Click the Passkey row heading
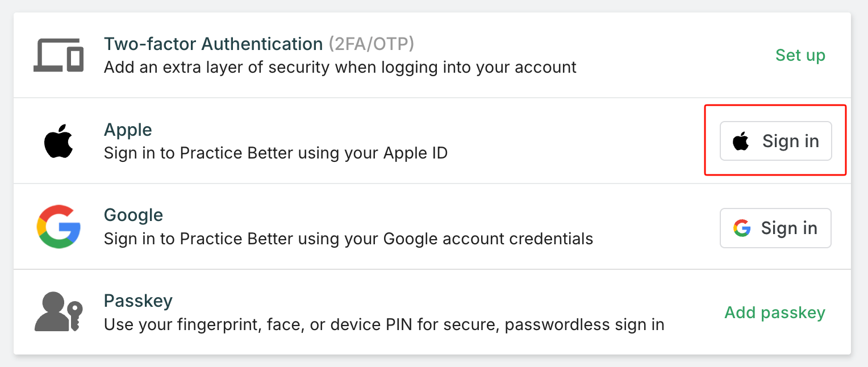 pyautogui.click(x=138, y=300)
